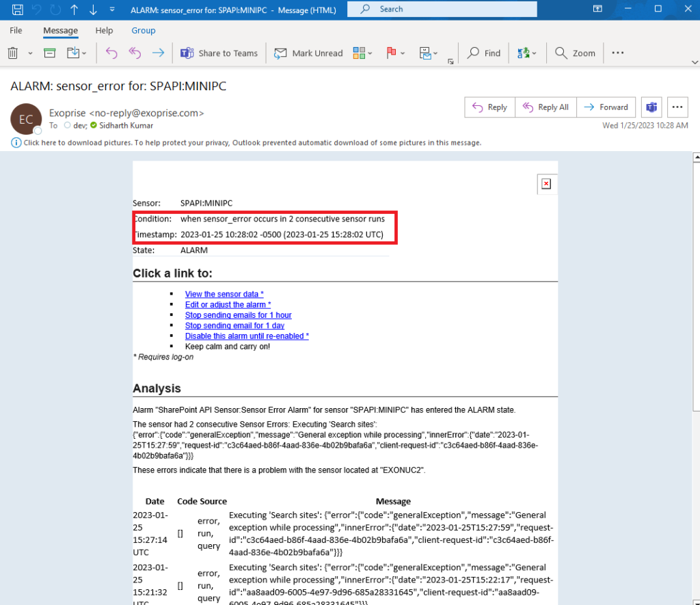Expand the Move dropdown arrow
This screenshot has width=700, height=605.
click(x=84, y=53)
